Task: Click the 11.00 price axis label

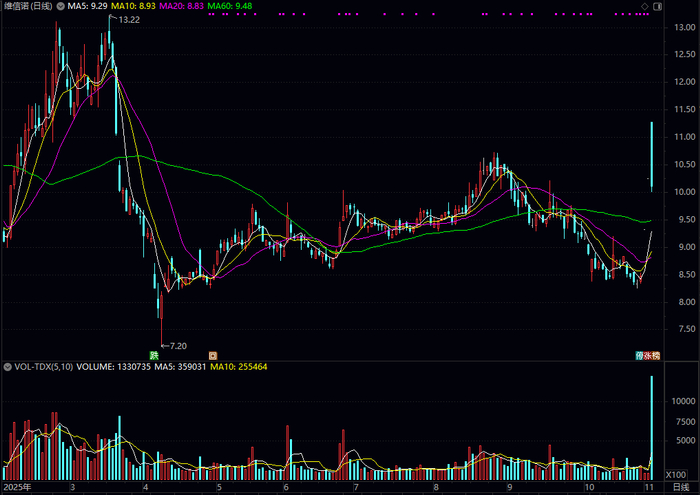Action: pyautogui.click(x=684, y=137)
